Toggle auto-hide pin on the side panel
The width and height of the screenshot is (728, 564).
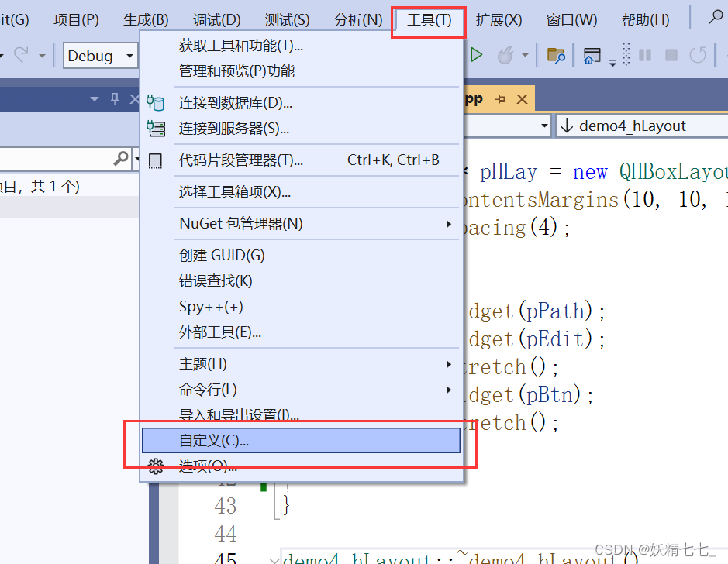[115, 98]
